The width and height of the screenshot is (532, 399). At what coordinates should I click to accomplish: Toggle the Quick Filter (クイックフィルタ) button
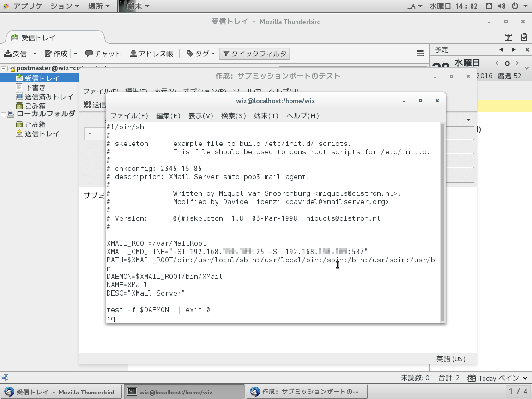[254, 54]
